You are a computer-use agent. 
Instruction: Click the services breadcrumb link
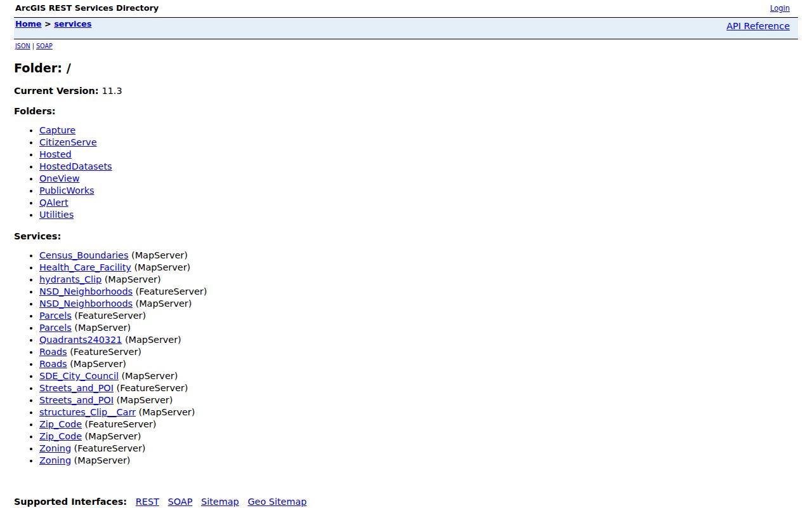pyautogui.click(x=73, y=24)
